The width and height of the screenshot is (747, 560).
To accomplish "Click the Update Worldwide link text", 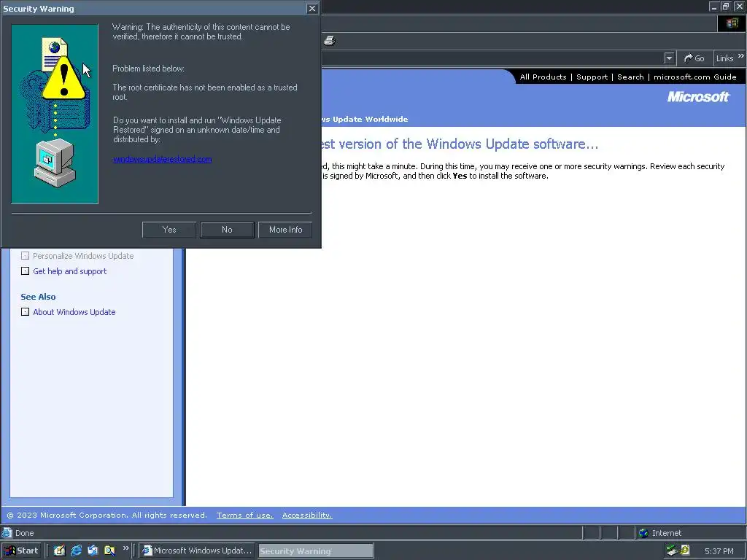I will (365, 119).
